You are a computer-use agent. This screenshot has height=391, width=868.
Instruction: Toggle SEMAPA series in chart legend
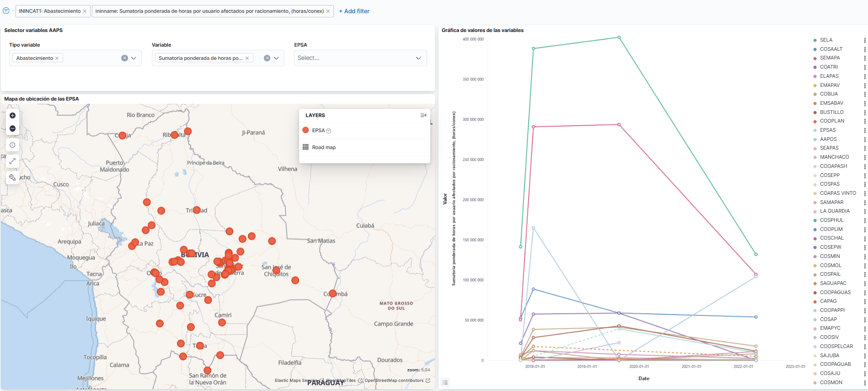click(829, 58)
